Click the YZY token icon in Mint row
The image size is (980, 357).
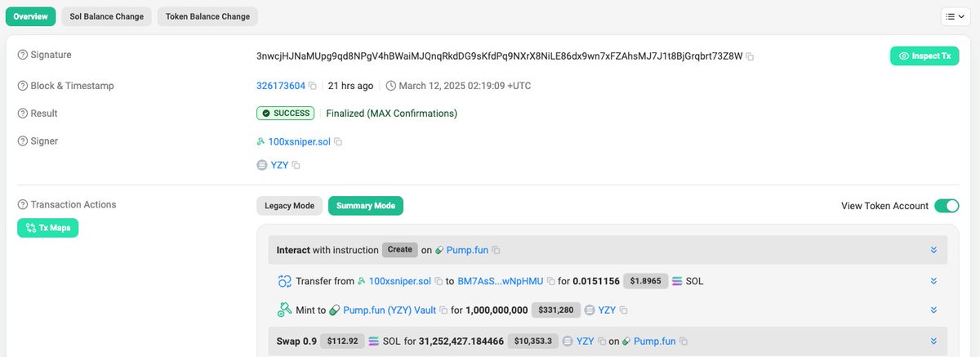coord(590,310)
